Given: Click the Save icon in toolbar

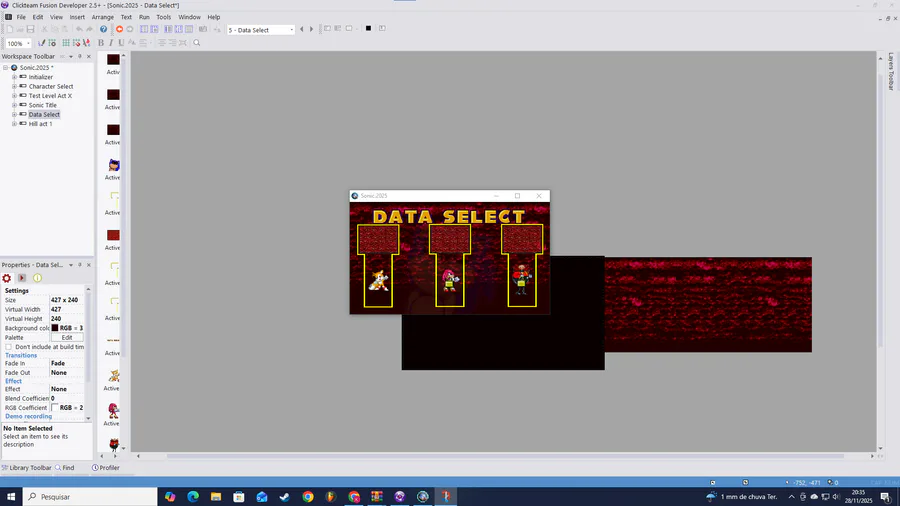Looking at the screenshot, I should (30, 29).
